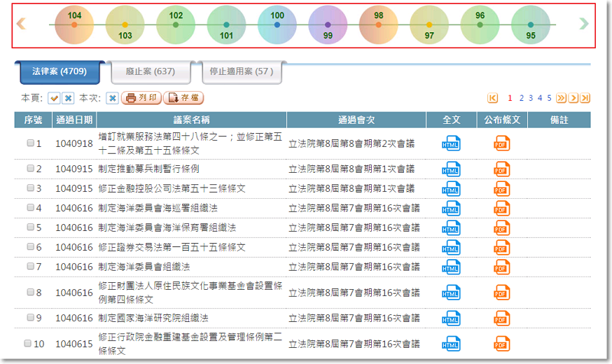Open HTML full text for row 1
Viewport: 612px width, 364px height.
pos(451,142)
